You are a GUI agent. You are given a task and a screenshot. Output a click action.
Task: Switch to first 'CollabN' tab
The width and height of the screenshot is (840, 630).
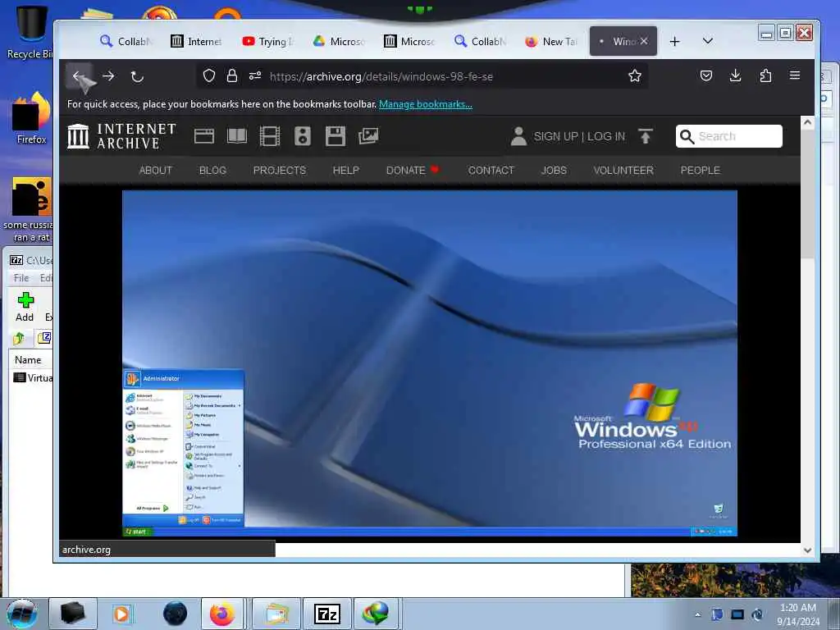126,41
